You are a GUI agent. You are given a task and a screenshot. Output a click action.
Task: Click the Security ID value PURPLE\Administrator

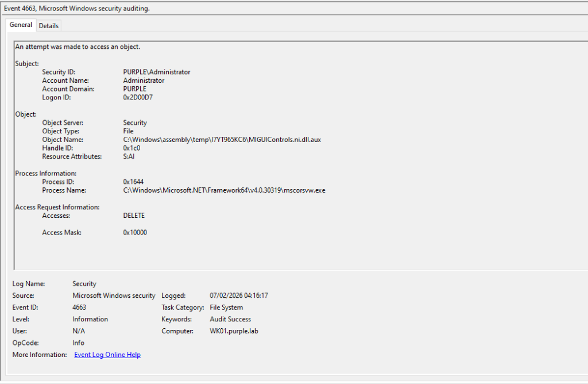click(156, 72)
